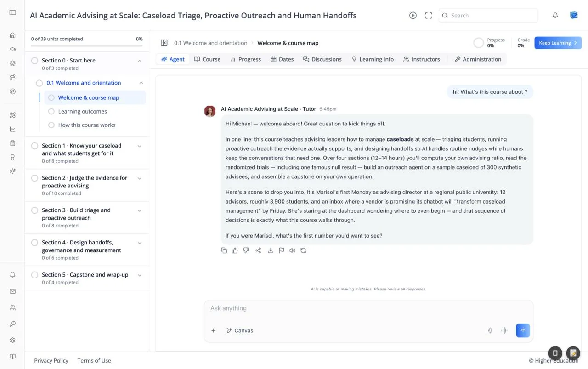Open the Terms of Use link
The height and width of the screenshot is (369, 588).
coord(94,361)
